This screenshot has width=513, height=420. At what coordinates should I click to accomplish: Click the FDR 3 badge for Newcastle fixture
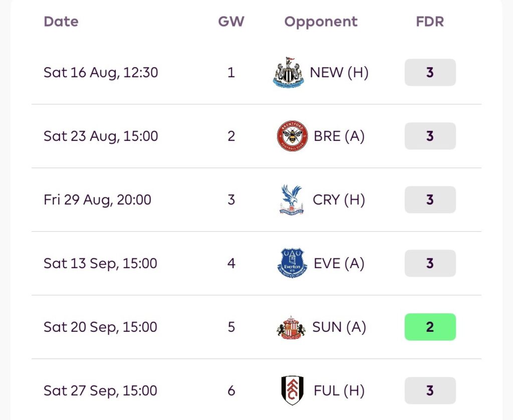pos(430,72)
